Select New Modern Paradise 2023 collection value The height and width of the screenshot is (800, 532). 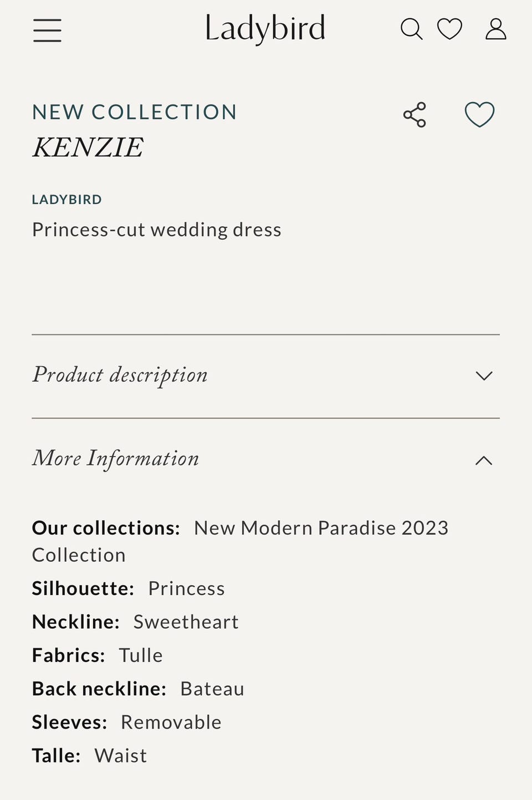[x=320, y=528]
